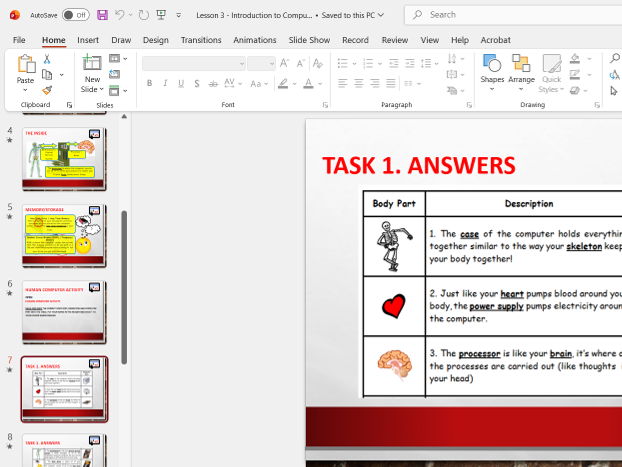The height and width of the screenshot is (467, 622).
Task: Click Convert to SmartArt icon
Action: point(452,90)
